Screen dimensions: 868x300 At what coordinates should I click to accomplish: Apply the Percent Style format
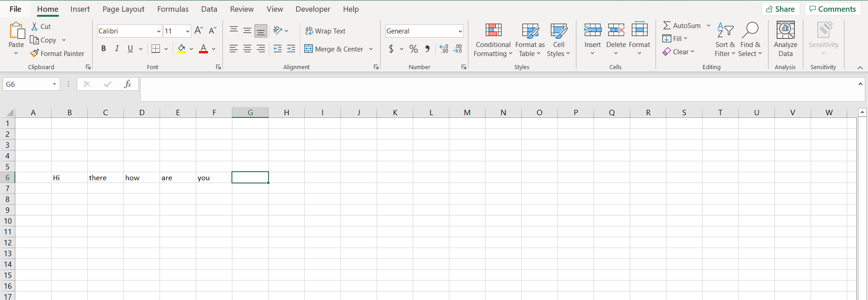414,49
